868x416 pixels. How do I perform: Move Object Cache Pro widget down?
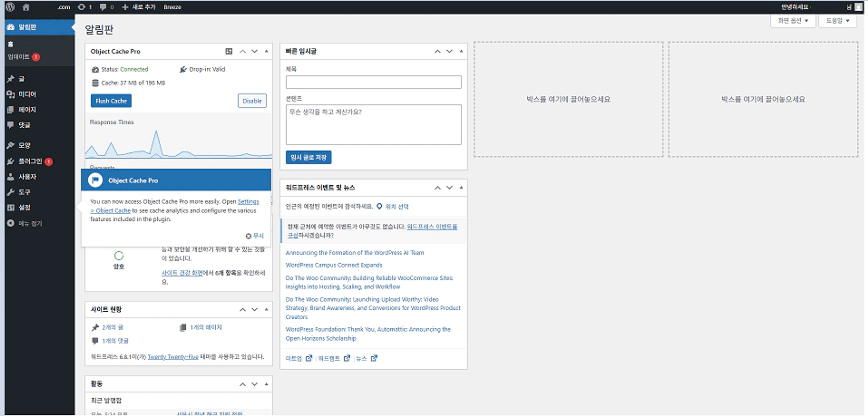(254, 51)
